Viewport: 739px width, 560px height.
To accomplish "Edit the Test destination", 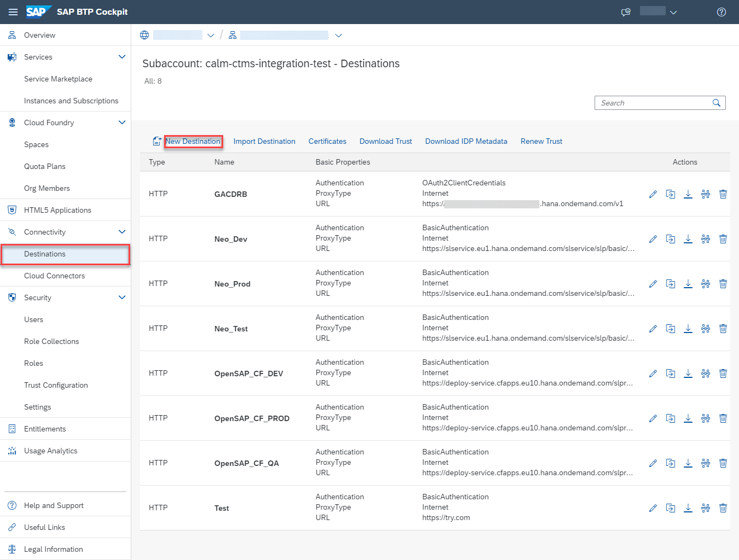I will 653,508.
